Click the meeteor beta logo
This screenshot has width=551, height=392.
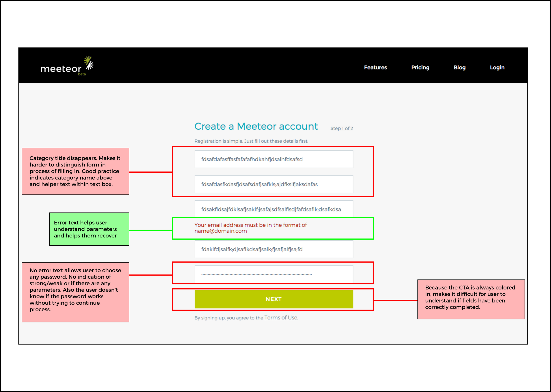67,66
